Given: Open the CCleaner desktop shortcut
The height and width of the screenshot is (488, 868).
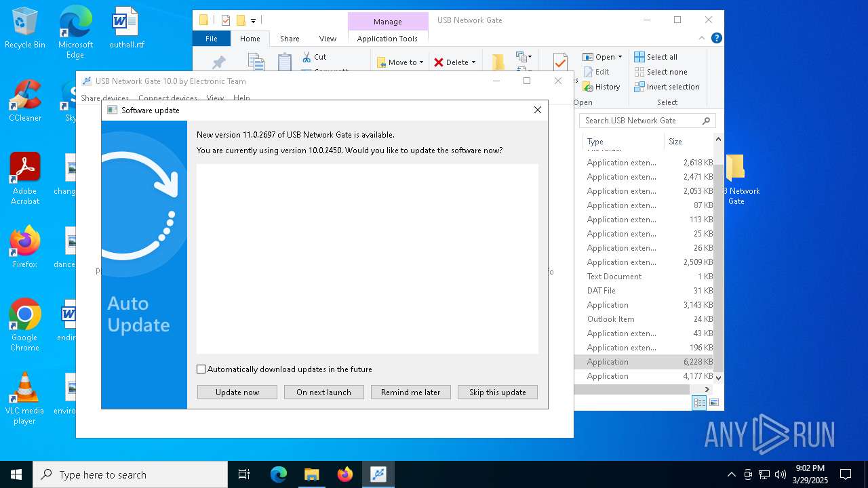Looking at the screenshot, I should click(x=25, y=100).
